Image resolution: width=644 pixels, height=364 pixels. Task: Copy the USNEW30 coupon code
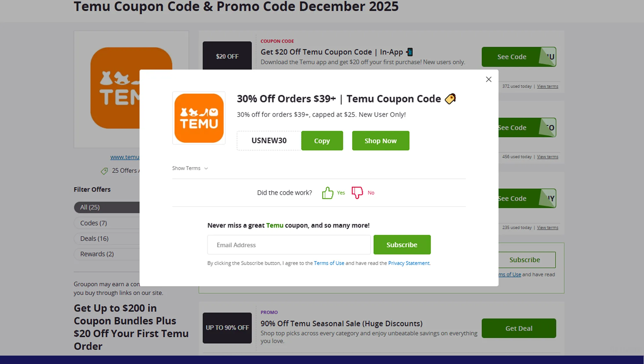322,140
